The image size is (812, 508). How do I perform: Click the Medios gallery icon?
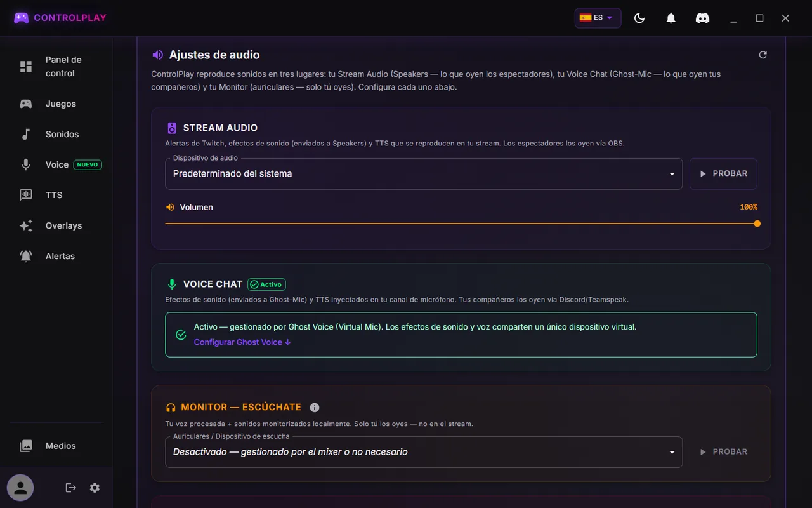(x=26, y=446)
